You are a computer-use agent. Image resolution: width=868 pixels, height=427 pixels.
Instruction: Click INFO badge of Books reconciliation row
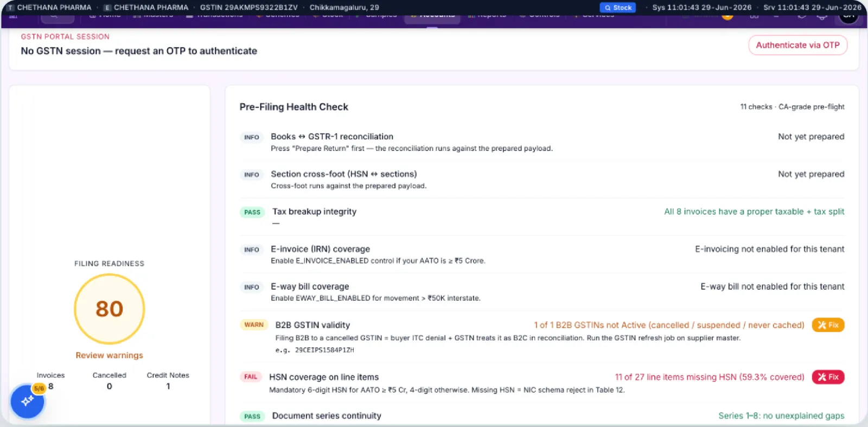click(251, 137)
